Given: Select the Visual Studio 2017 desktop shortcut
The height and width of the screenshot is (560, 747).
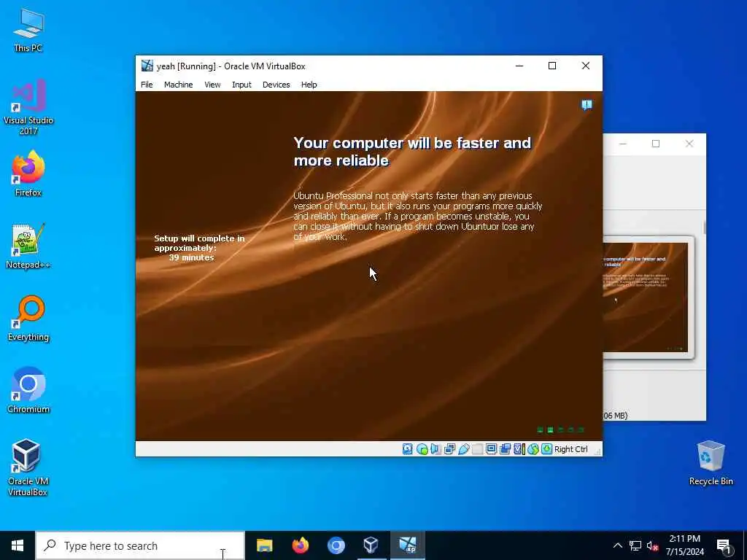Looking at the screenshot, I should [28, 107].
